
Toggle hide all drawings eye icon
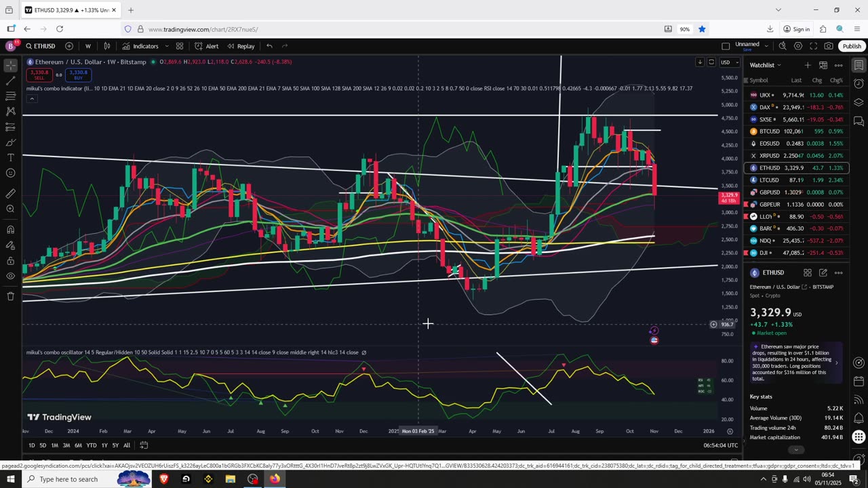click(10, 276)
